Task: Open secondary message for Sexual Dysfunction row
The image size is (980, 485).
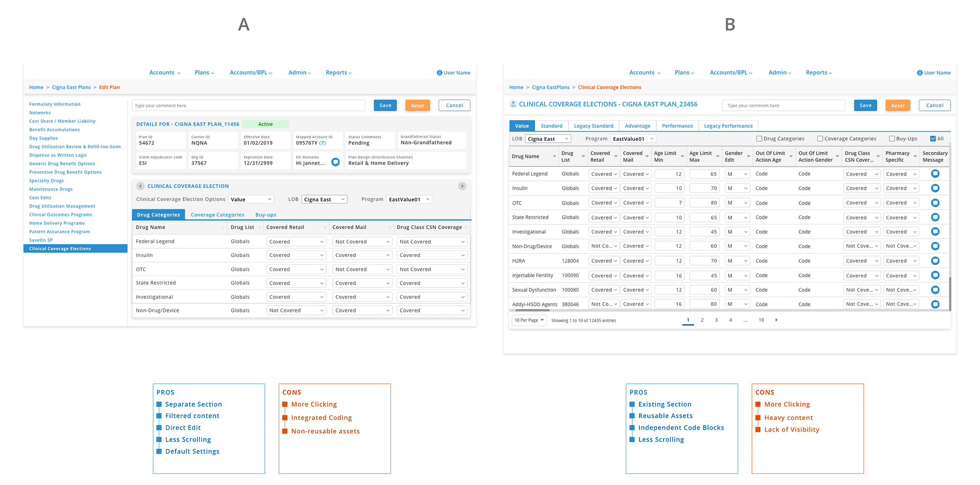Action: (x=935, y=289)
